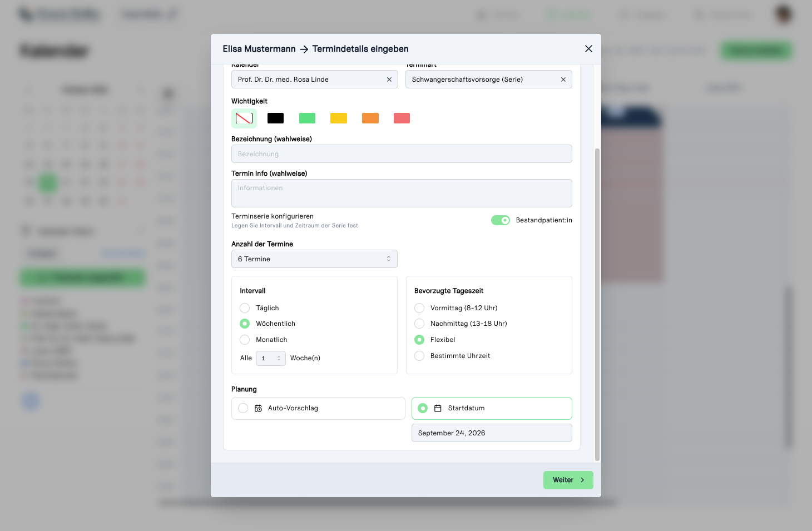The image size is (812, 531).
Task: Clear the Prof. Dr. Dr. med. Rosa Linde calendar selection
Action: 389,80
